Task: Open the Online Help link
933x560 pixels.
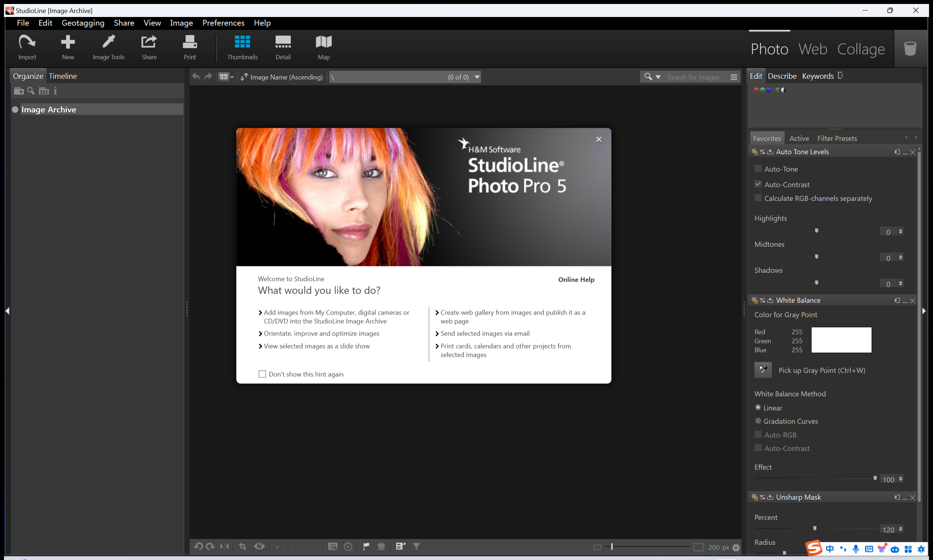Action: [x=576, y=280]
